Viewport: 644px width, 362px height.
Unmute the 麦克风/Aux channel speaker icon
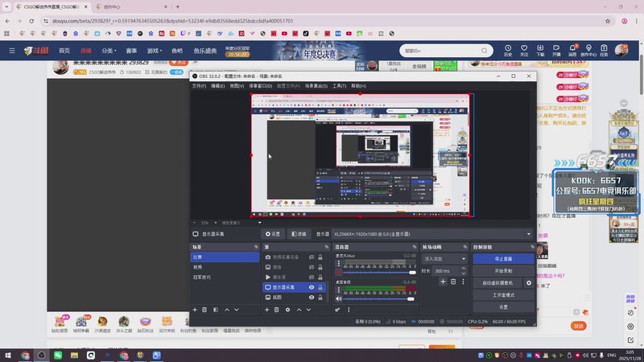click(x=339, y=273)
